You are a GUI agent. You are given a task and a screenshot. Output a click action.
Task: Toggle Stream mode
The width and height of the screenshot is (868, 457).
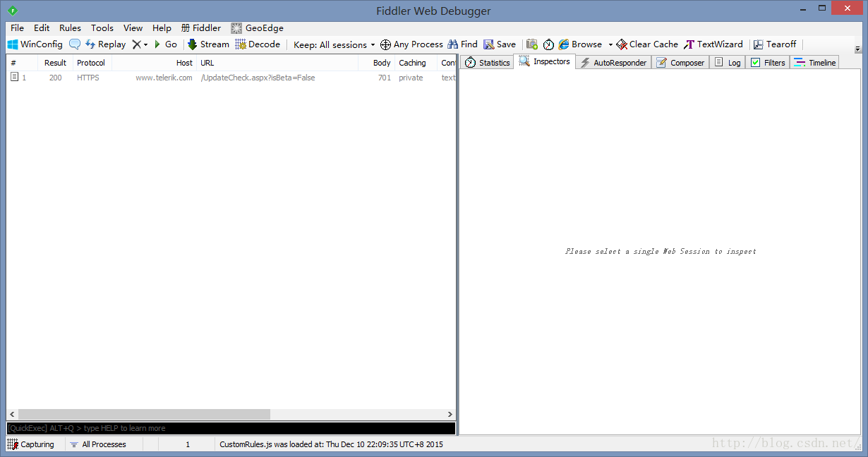click(208, 44)
